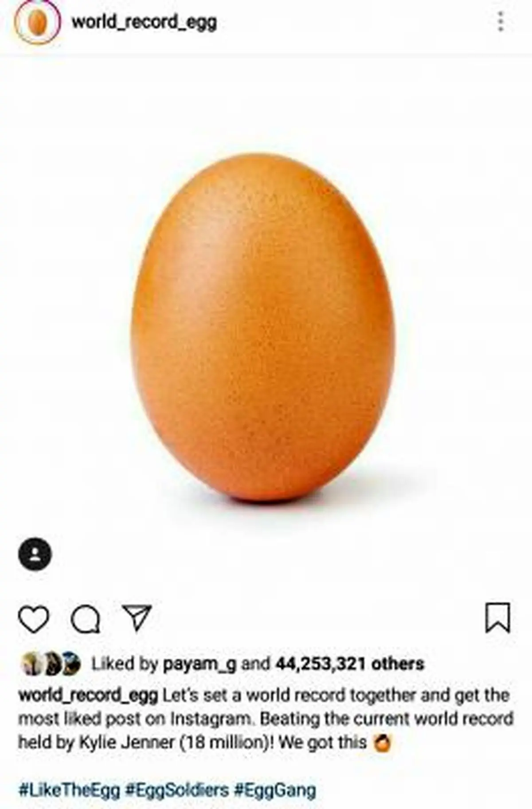Share the post with paper plane icon
Viewport: 532px width, 809px height.
[137, 617]
